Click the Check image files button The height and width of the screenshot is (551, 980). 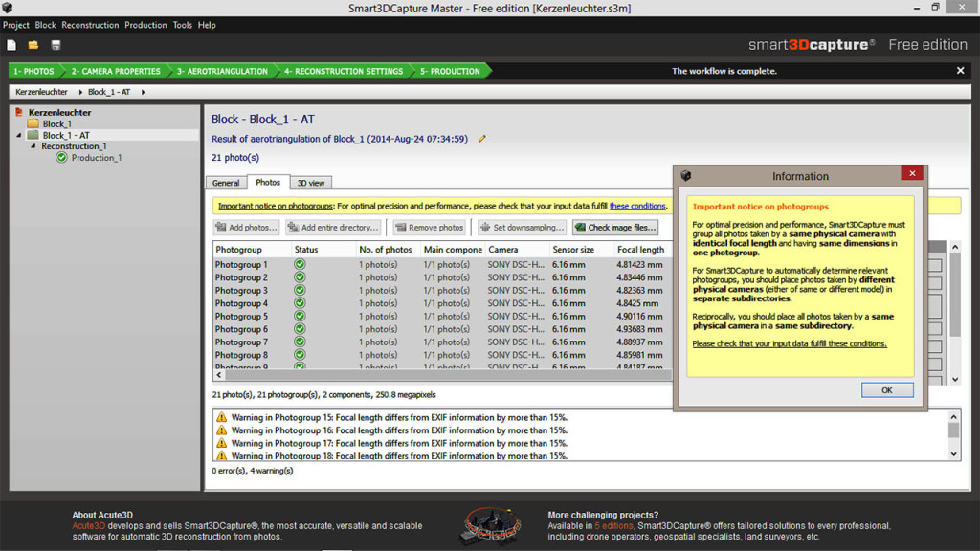615,228
